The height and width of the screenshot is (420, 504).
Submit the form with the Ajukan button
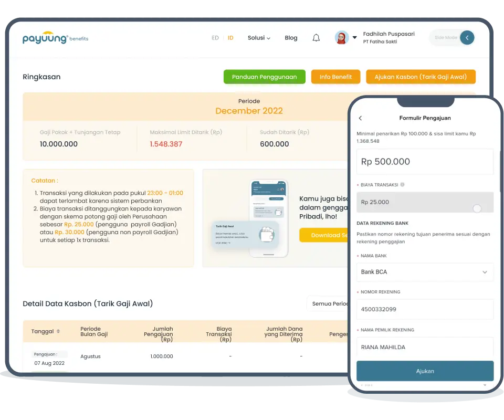pos(424,371)
